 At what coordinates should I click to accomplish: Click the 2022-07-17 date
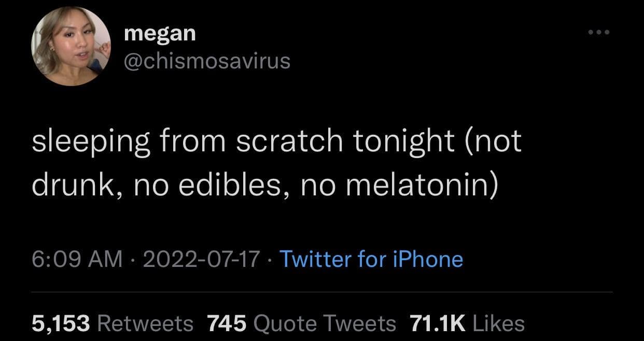pos(201,259)
